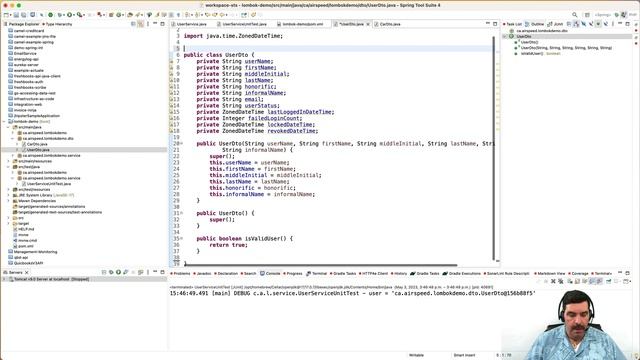Screen dimensions: 640x360
Task: Toggle Hide Non-Public Members in Outline
Action: click(x=598, y=24)
